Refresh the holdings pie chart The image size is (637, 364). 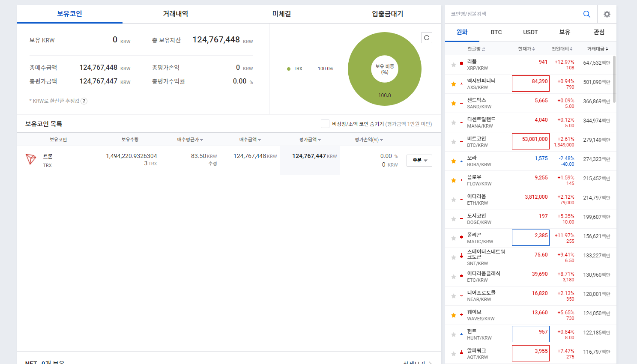427,38
